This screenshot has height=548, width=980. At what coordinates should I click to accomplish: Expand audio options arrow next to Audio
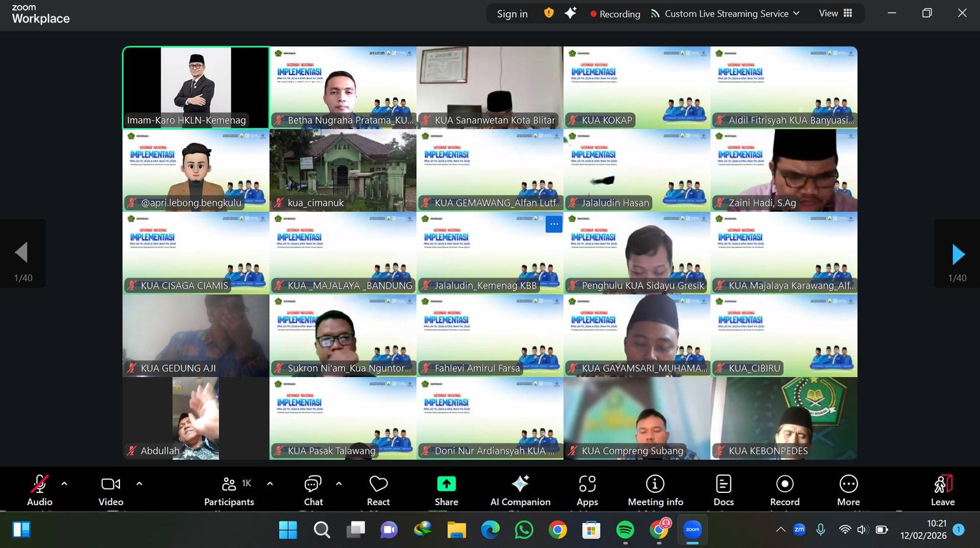pos(64,484)
